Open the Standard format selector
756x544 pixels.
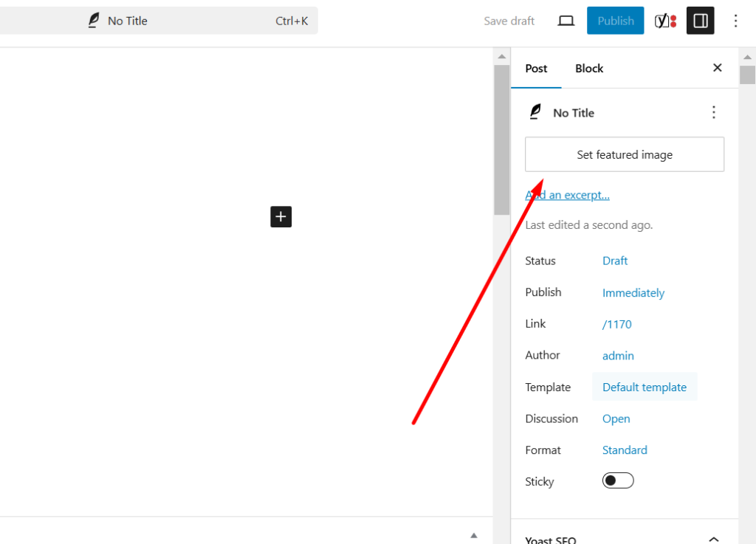pos(625,450)
